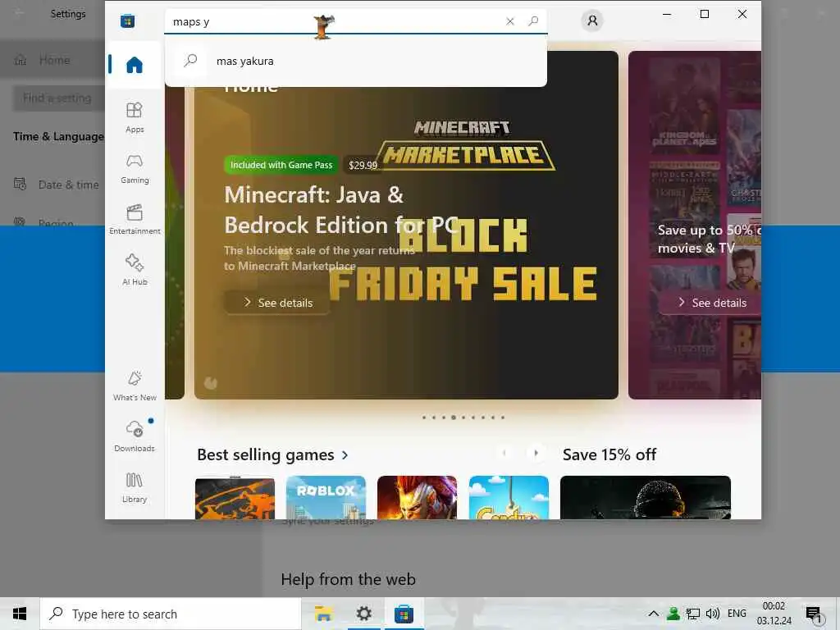Image resolution: width=840 pixels, height=630 pixels.
Task: Open the AI Hub section
Action: [135, 270]
